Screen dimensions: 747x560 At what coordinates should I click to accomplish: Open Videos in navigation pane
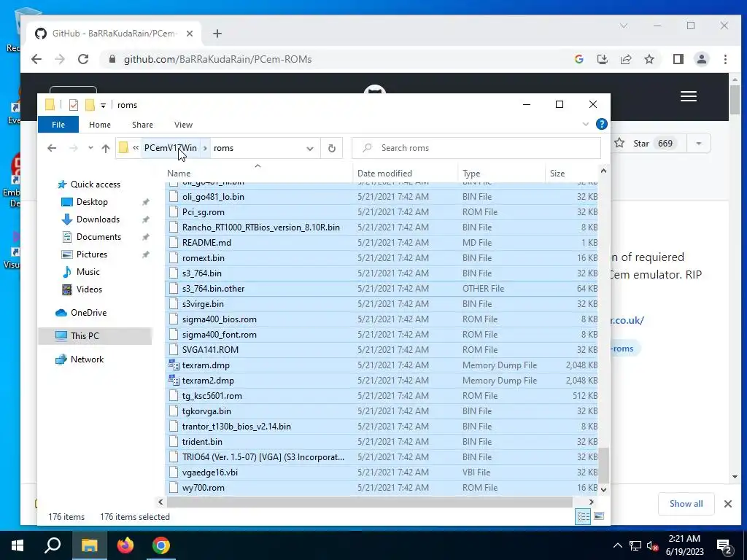click(x=89, y=289)
